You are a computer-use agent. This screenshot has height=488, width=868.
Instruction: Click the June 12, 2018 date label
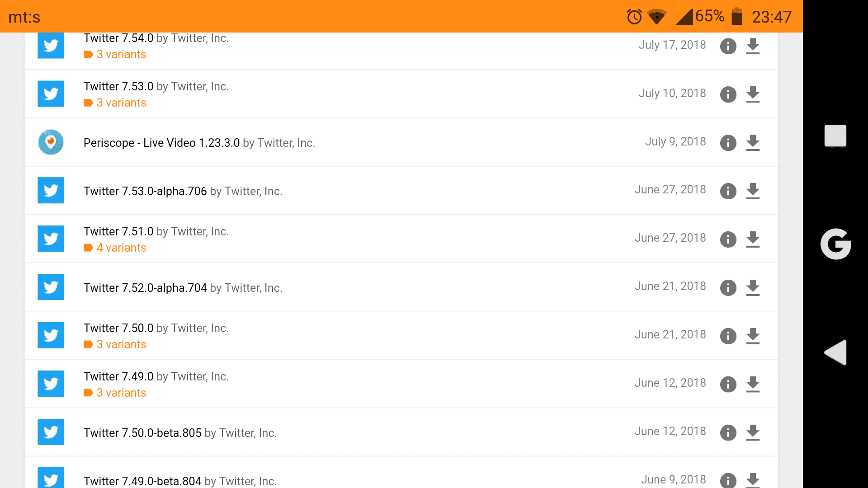click(670, 383)
